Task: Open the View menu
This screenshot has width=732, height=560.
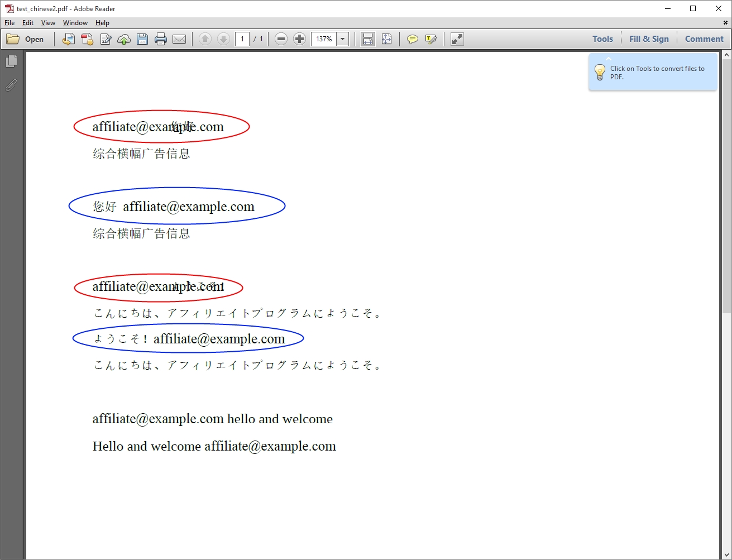Action: point(48,23)
